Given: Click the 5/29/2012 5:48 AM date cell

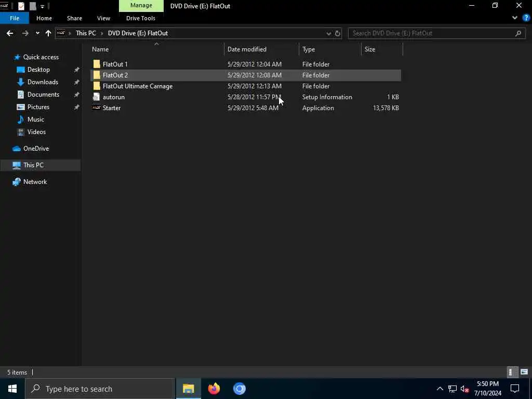Looking at the screenshot, I should (253, 108).
